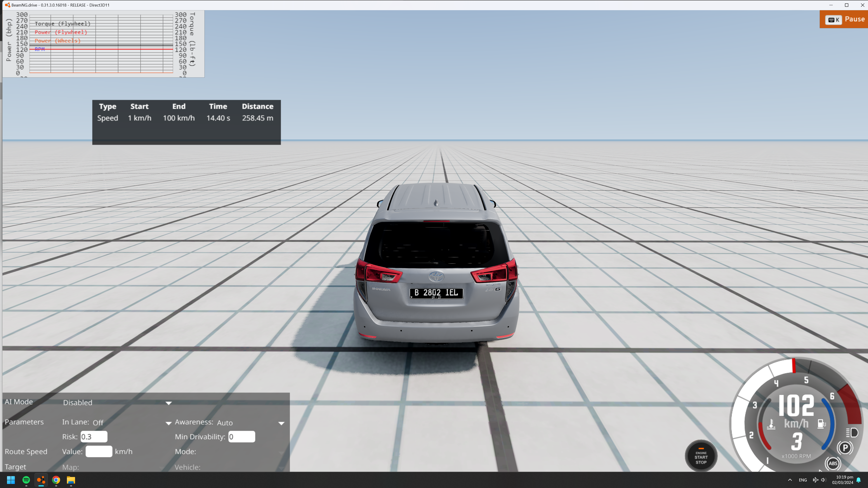Click the ENG language indicator
Screen dimensions: 868x488
[803, 480]
